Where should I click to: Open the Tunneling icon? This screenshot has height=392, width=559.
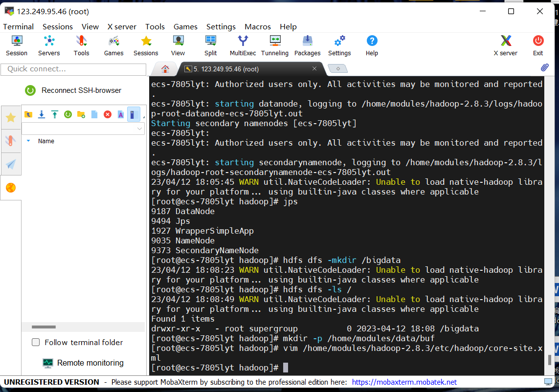pyautogui.click(x=275, y=45)
